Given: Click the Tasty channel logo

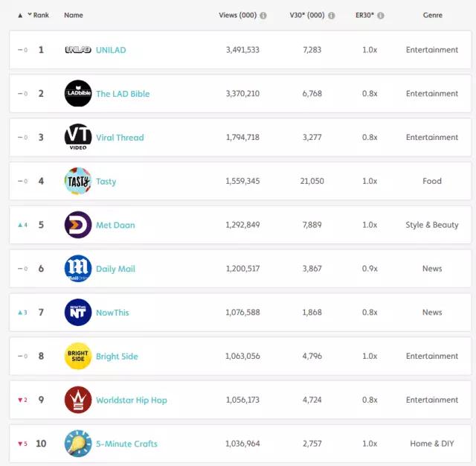Looking at the screenshot, I should [78, 182].
